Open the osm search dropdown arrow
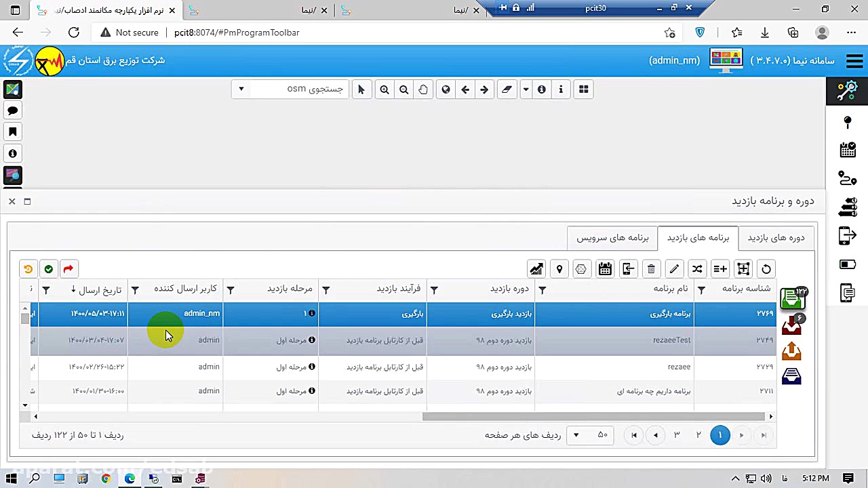 click(x=241, y=89)
